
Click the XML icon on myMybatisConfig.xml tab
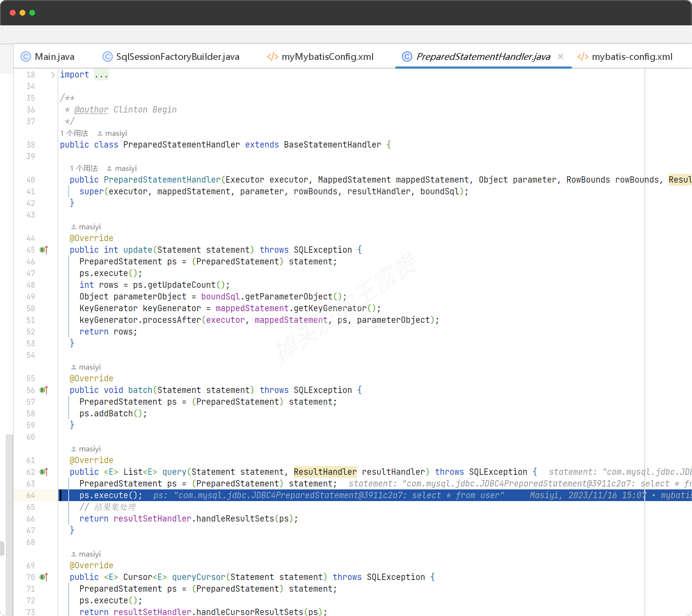pyautogui.click(x=273, y=56)
